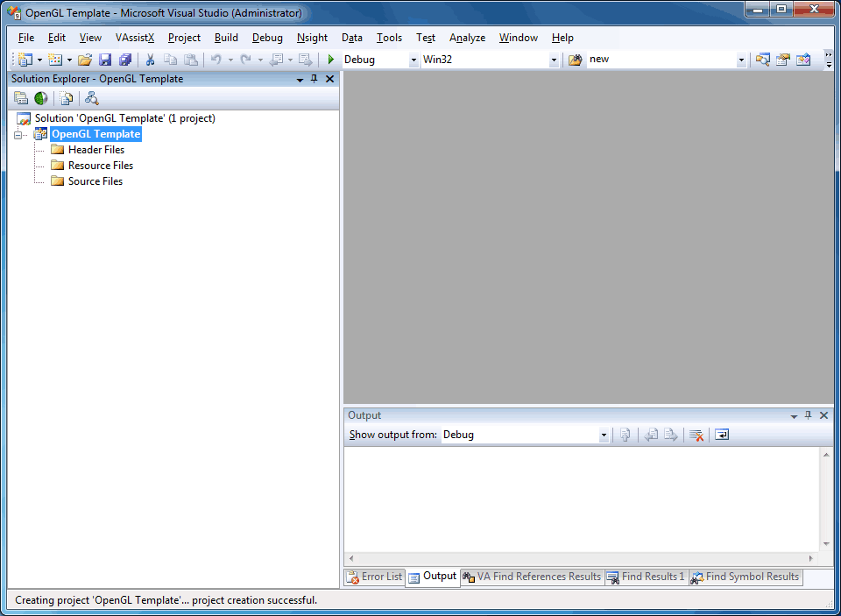Select the OpenGL Template project node
Viewport: 841px width, 616px height.
[x=96, y=134]
